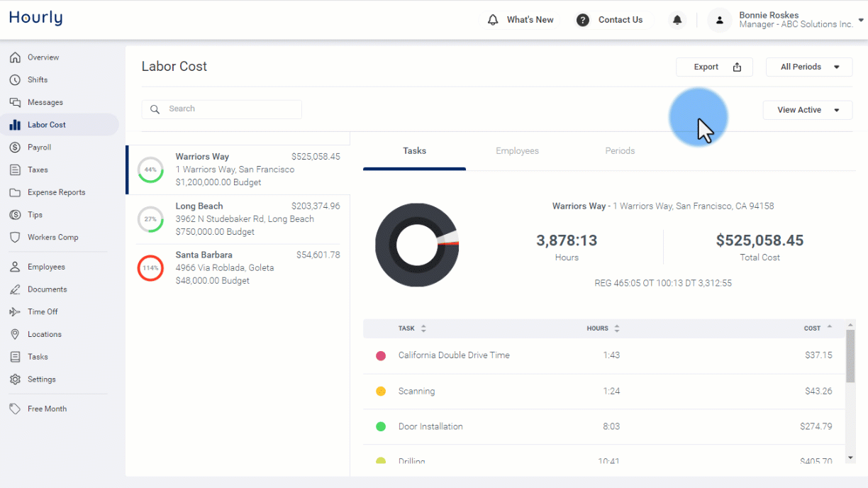Image resolution: width=868 pixels, height=488 pixels.
Task: Open the View Active dropdown
Action: point(808,110)
